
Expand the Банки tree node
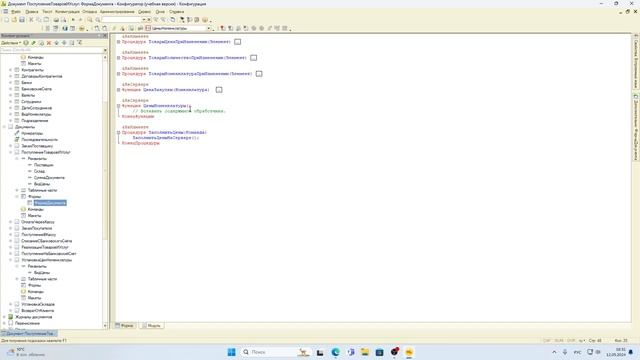click(x=11, y=83)
